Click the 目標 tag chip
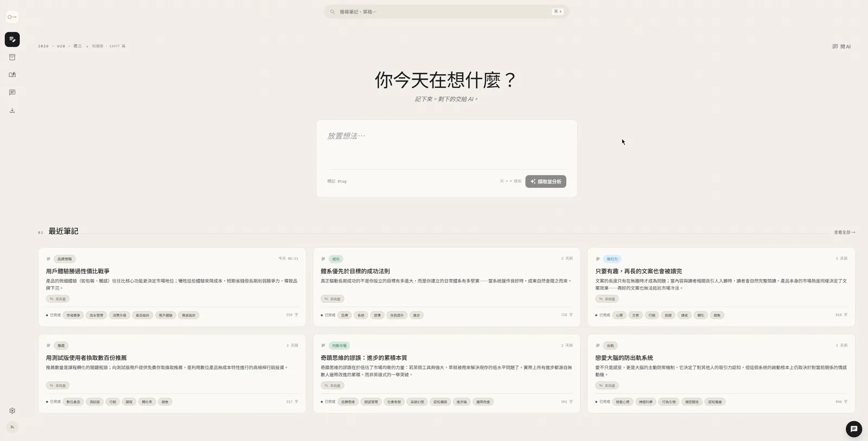This screenshot has height=441, width=868. point(344,316)
